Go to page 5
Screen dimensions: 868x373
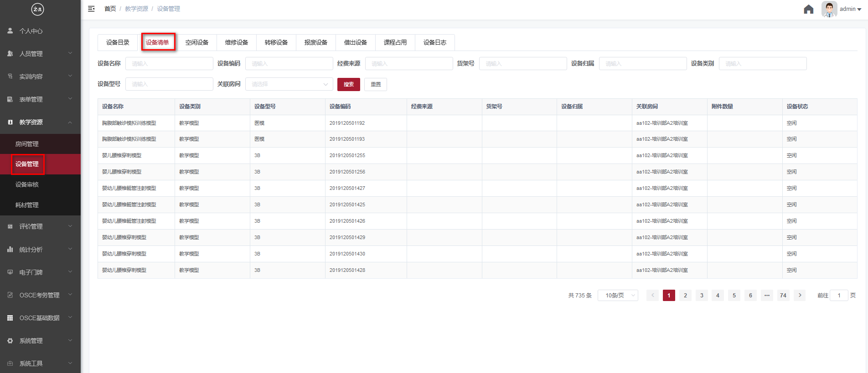click(734, 295)
